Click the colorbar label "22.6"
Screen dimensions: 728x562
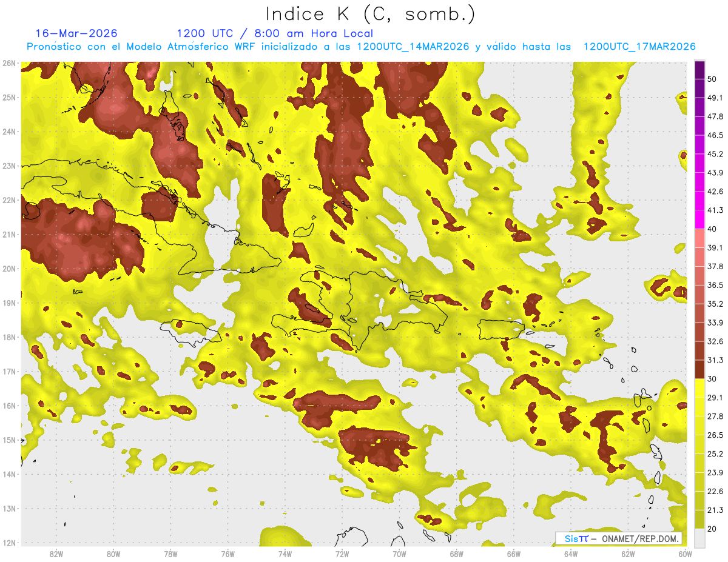click(715, 491)
